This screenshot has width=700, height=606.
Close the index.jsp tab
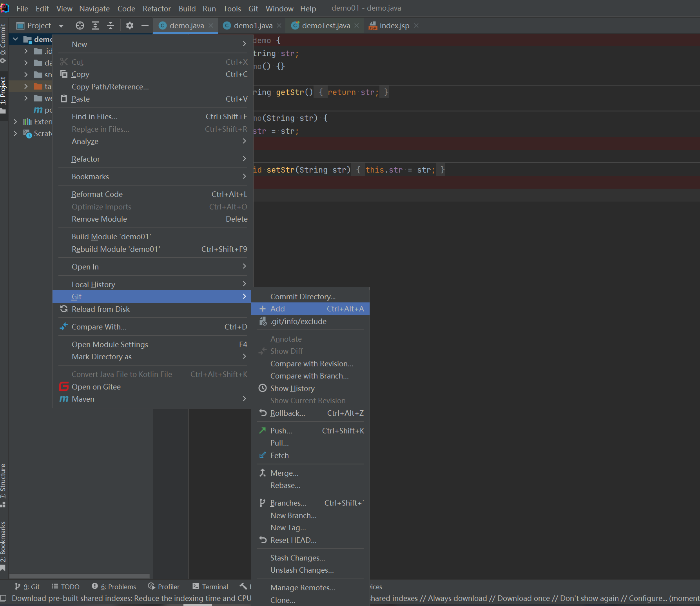click(x=416, y=25)
